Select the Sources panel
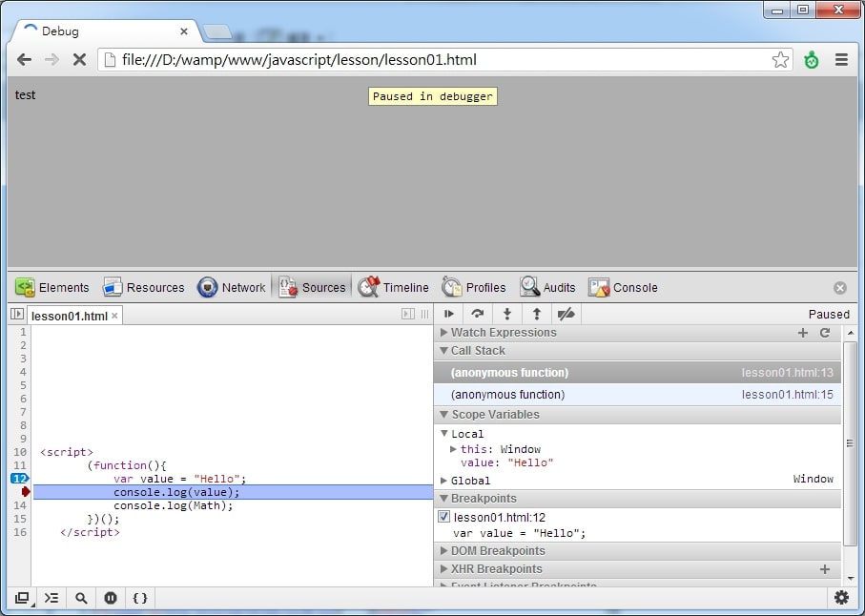The width and height of the screenshot is (865, 616). point(312,287)
